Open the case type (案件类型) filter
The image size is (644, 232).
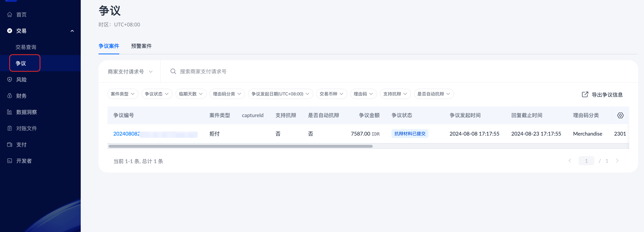[123, 94]
